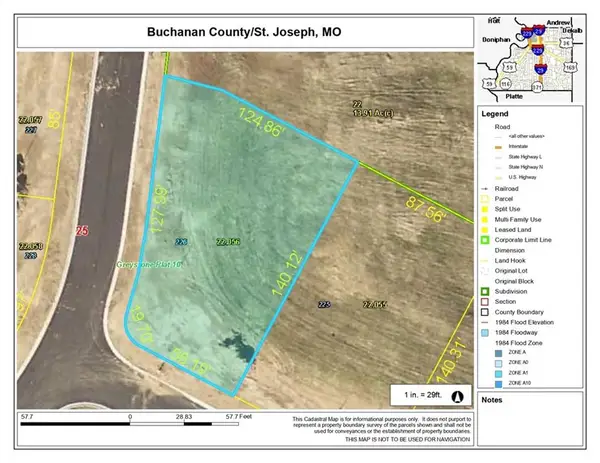Click the black and white scale bar
Viewport: 600px width, 463px height.
(x=130, y=424)
